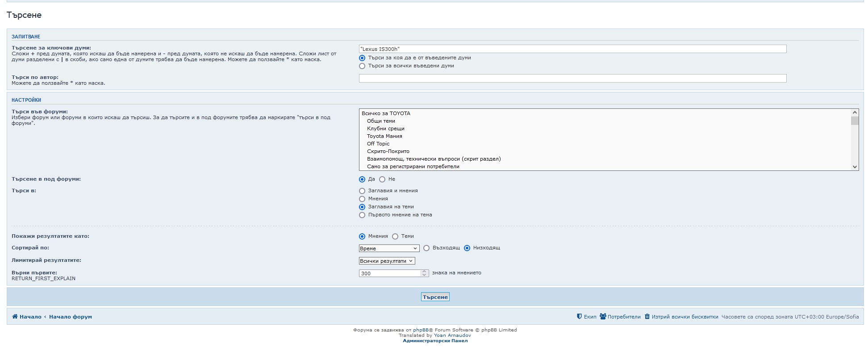Show results as 'Мнения'
Image resolution: width=868 pixels, height=352 pixels.
(x=362, y=236)
